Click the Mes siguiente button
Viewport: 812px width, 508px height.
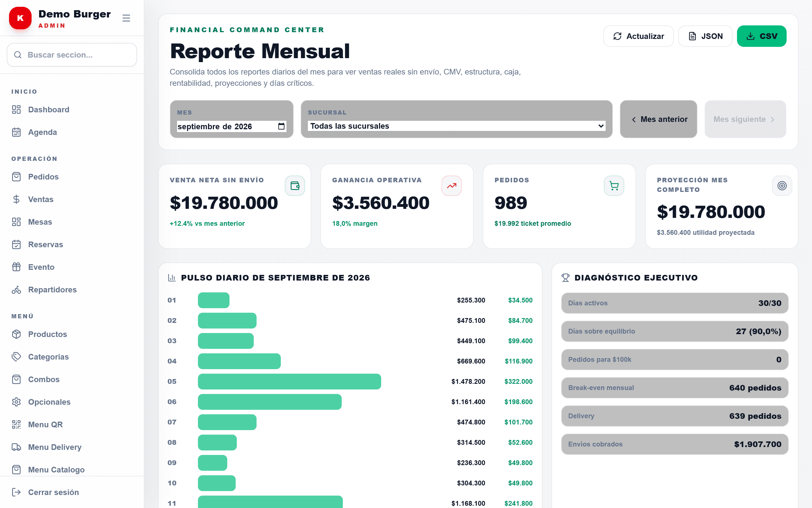745,119
